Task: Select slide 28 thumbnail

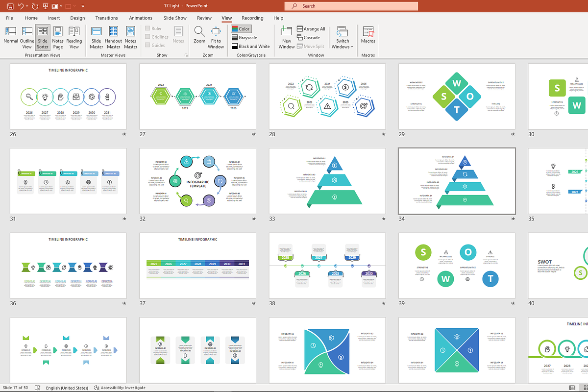Action: tap(327, 97)
